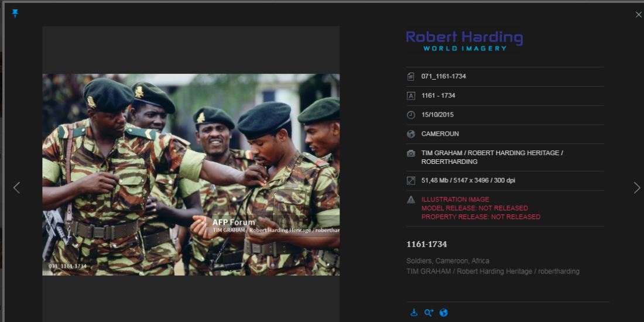The width and height of the screenshot is (644, 322).
Task: Select the CAMEROUN country text
Action: pos(440,134)
